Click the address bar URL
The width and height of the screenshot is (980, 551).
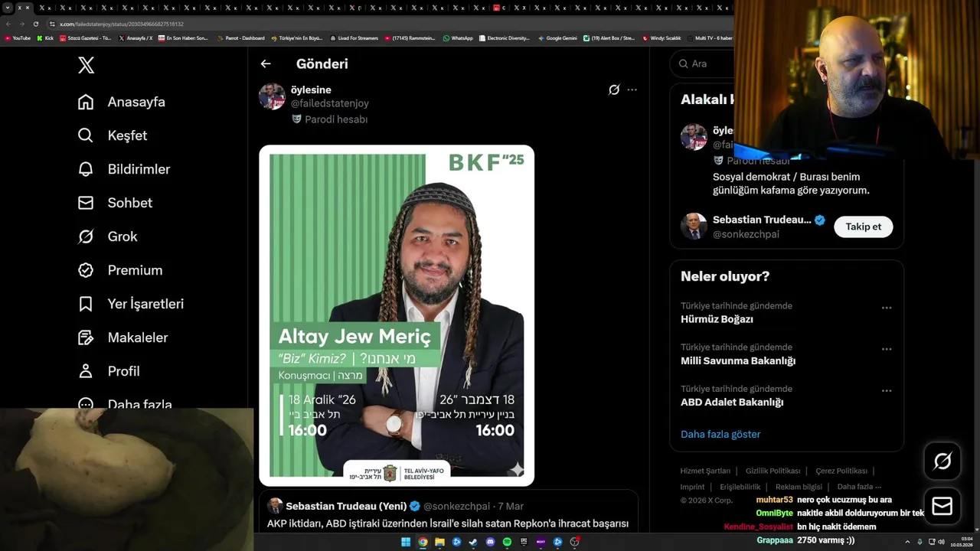(122, 24)
